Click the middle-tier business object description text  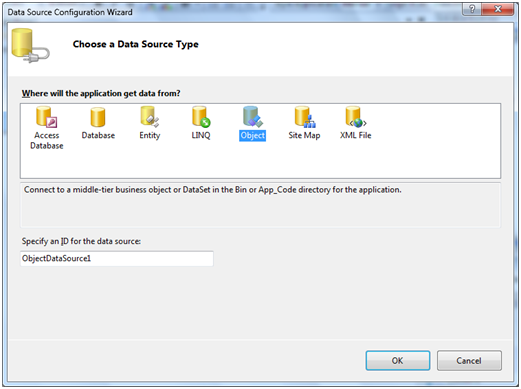pos(212,190)
